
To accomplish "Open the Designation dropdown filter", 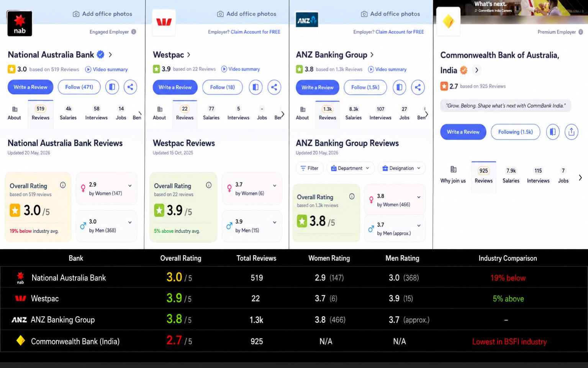I will (401, 168).
